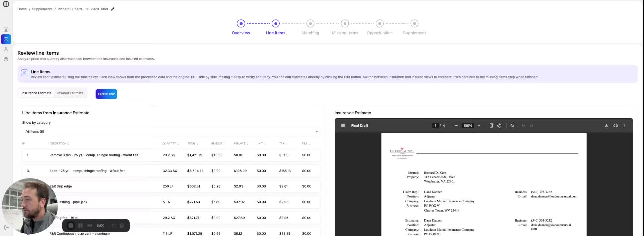Viewport: 644px width, 236px height.
Task: Rewind the recording
Action: coord(90,226)
